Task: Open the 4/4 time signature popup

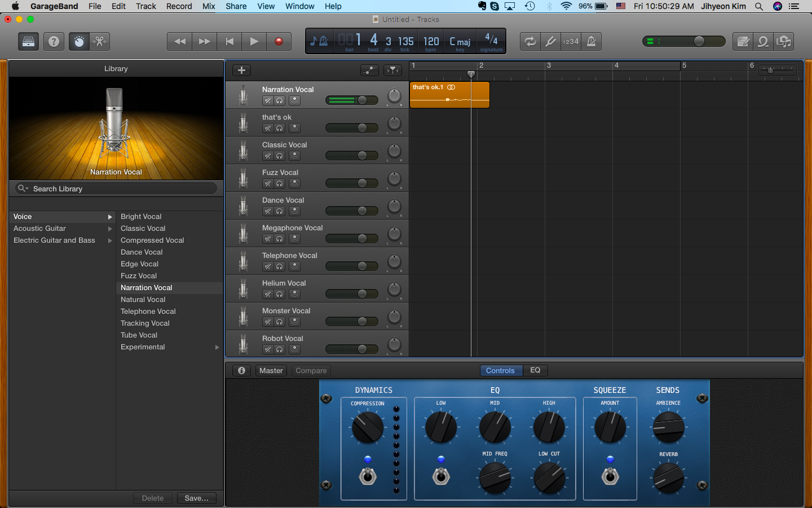Action: (x=491, y=42)
